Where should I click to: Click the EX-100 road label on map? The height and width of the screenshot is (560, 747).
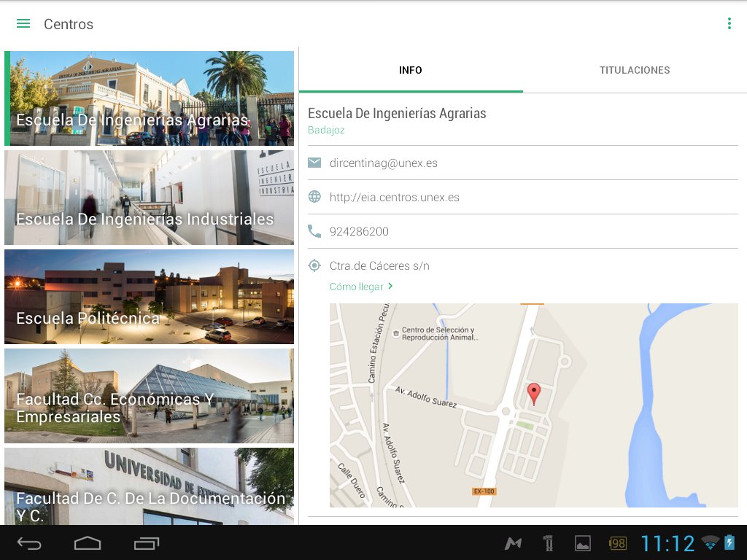(x=484, y=491)
